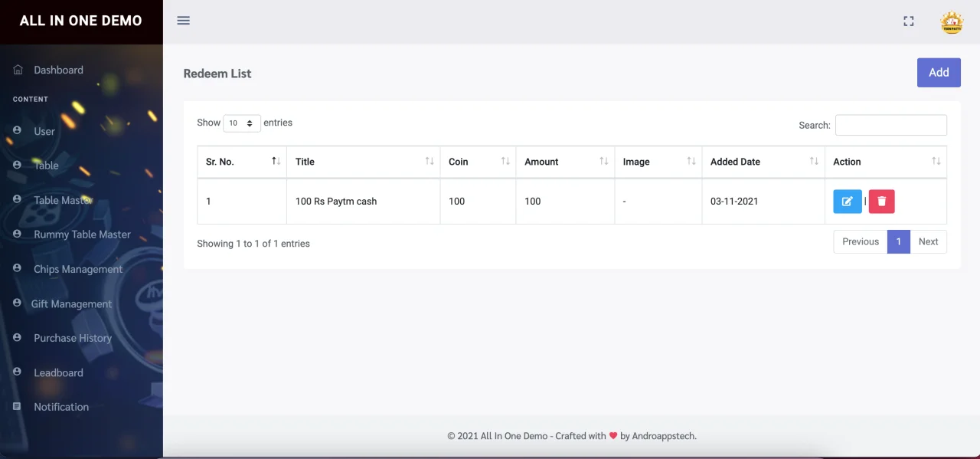Click the Redeem List page heading
Screen dimensions: 980x459
point(217,74)
